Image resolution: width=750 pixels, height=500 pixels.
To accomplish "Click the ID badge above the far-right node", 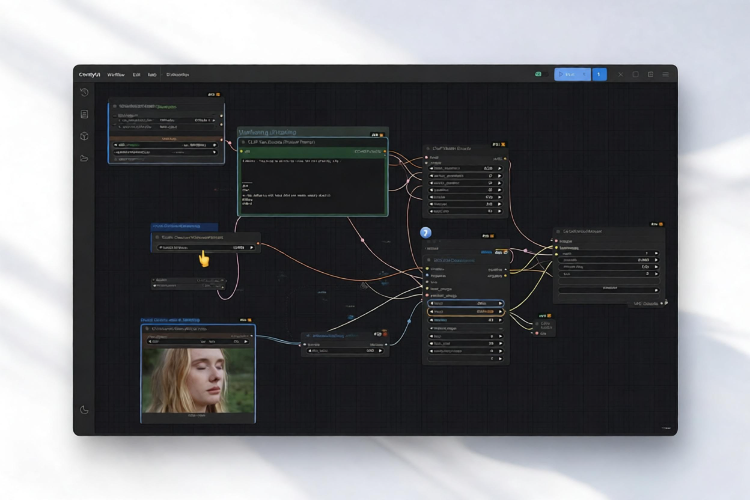I will tap(657, 224).
